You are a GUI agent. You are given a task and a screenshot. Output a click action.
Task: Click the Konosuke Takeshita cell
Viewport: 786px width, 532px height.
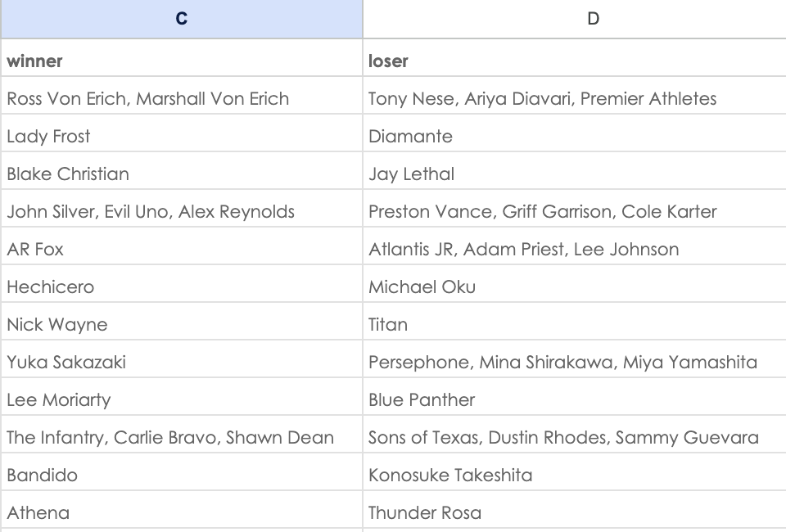[575, 471]
